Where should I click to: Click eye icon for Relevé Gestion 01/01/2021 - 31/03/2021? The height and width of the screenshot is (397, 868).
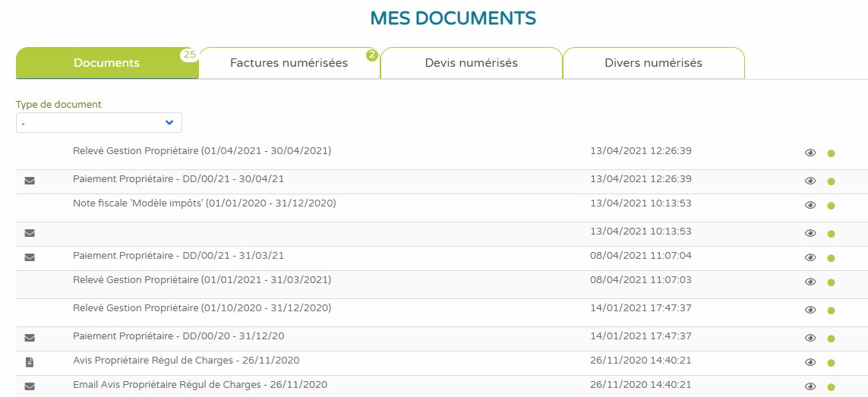810,282
